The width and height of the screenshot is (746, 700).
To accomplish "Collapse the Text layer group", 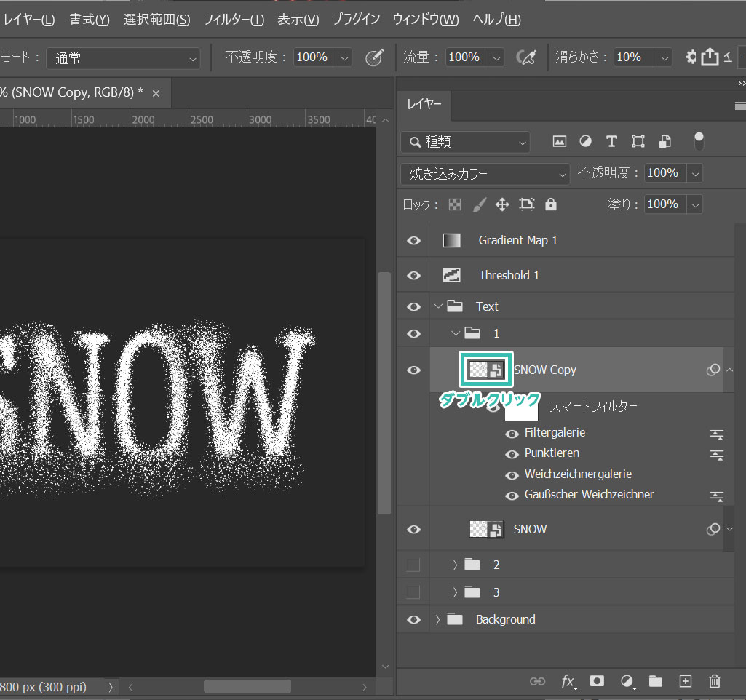I will coord(437,306).
